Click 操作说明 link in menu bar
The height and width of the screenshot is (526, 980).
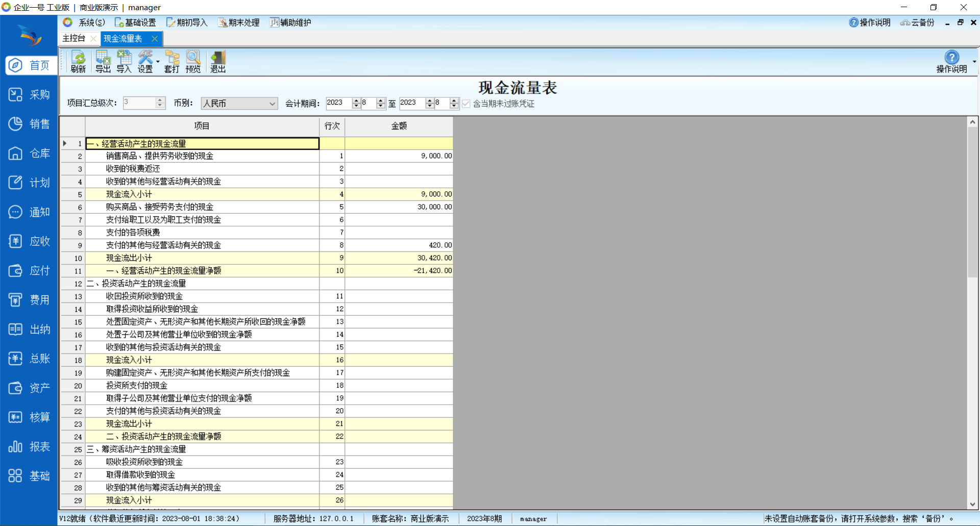click(x=870, y=22)
